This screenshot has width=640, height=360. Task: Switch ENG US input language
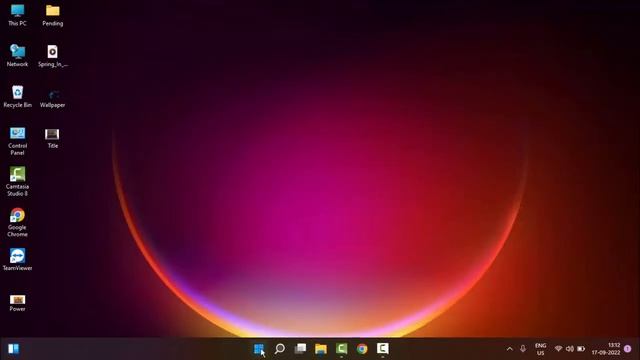(x=540, y=349)
